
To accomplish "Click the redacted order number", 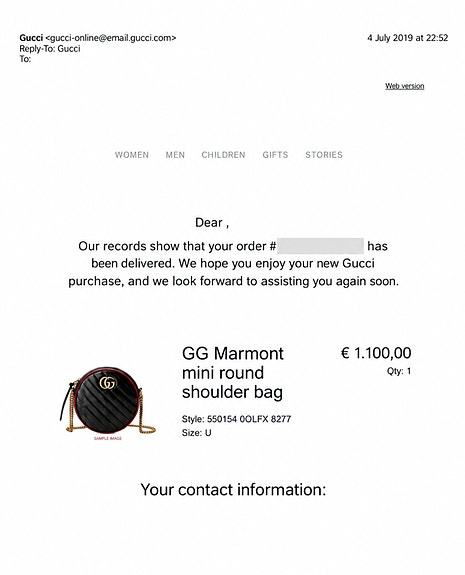I will 320,246.
